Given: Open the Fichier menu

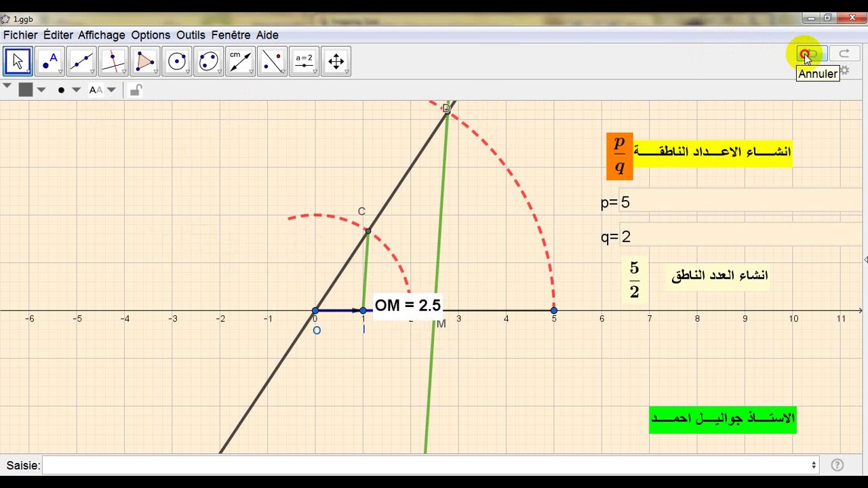Looking at the screenshot, I should [20, 35].
